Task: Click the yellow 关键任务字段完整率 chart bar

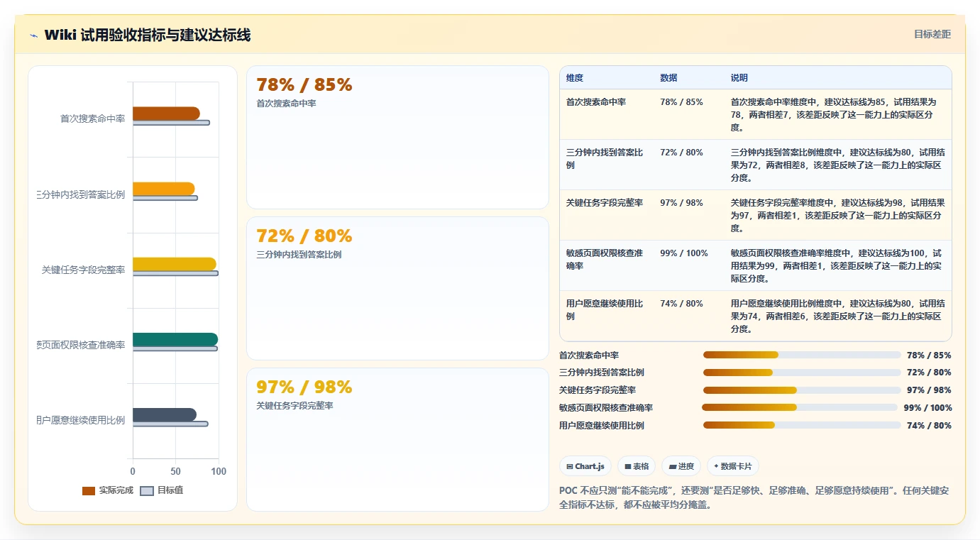Action: pyautogui.click(x=175, y=264)
